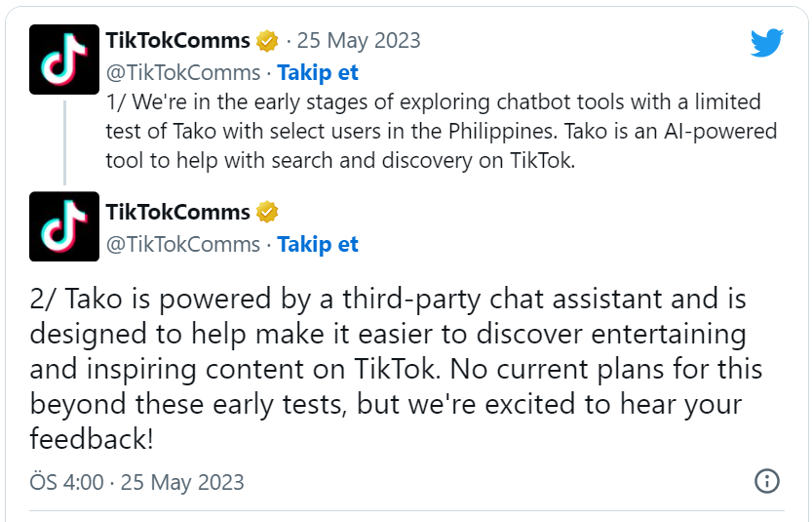Click @TikTokComms handle in the second tweet

coord(182,244)
